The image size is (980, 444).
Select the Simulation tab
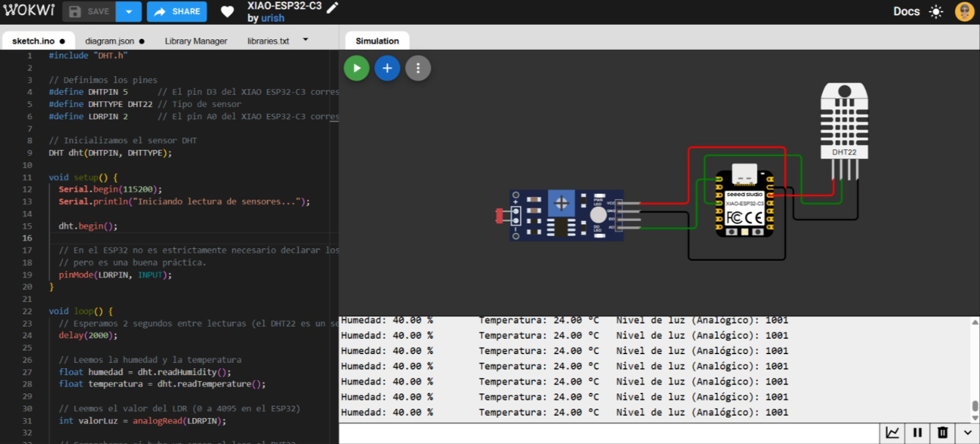pyautogui.click(x=377, y=41)
